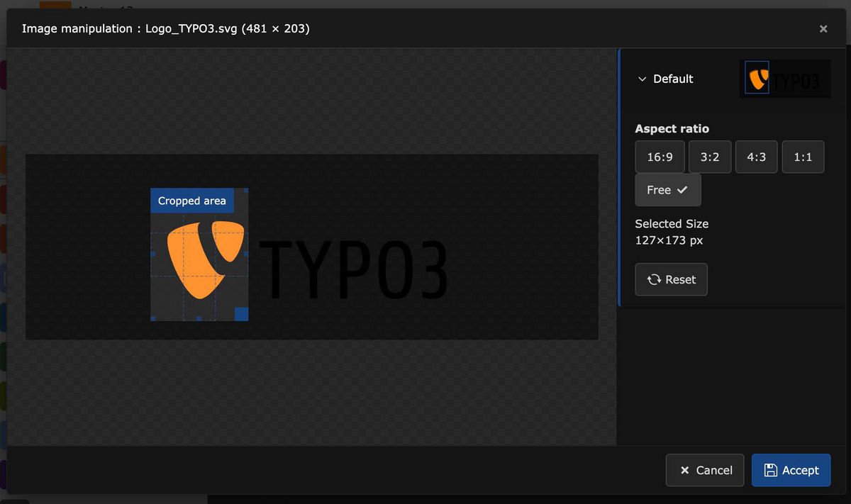Screen dimensions: 851x504
Task: Select the 3:2 aspect ratio
Action: coord(709,157)
